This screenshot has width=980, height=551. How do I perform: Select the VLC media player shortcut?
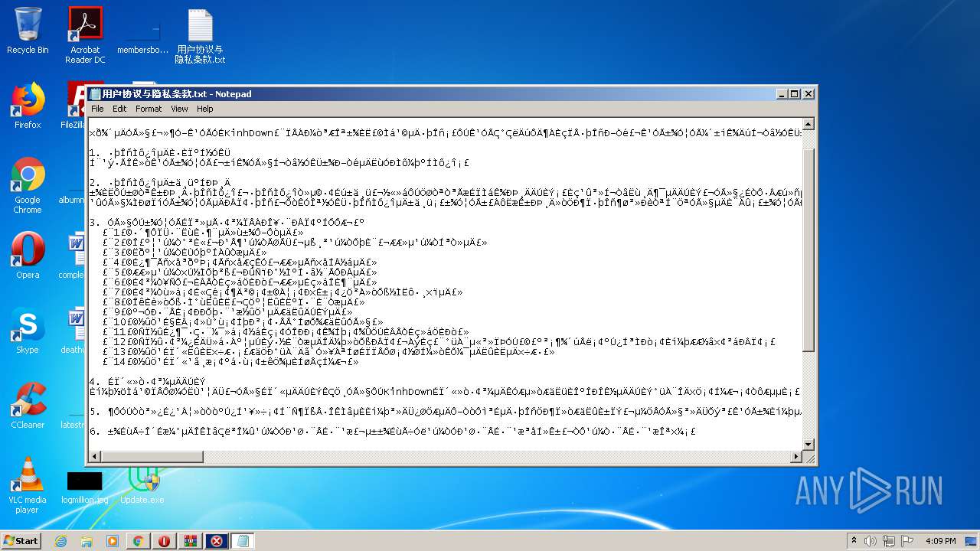click(28, 484)
